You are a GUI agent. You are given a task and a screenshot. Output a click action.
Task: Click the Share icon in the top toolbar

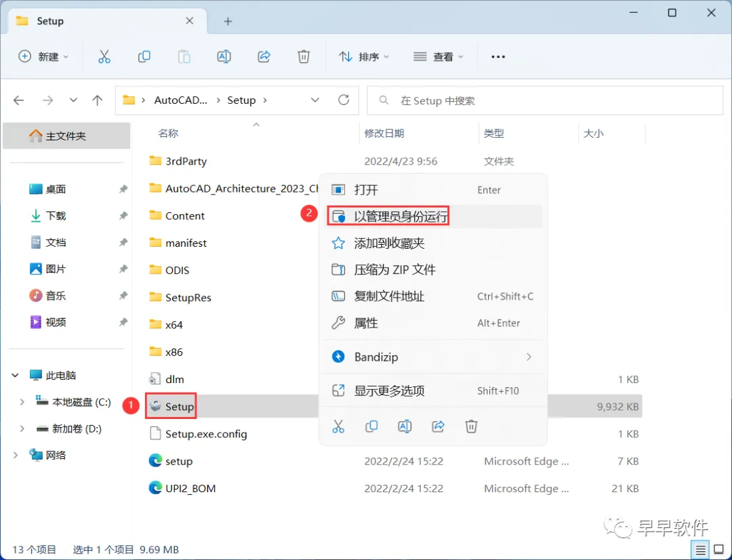pos(264,57)
